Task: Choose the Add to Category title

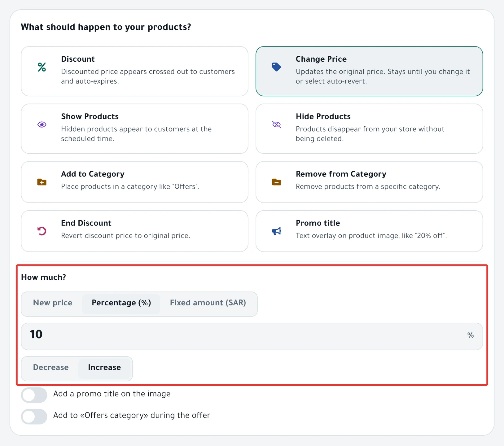Action: coord(93,174)
